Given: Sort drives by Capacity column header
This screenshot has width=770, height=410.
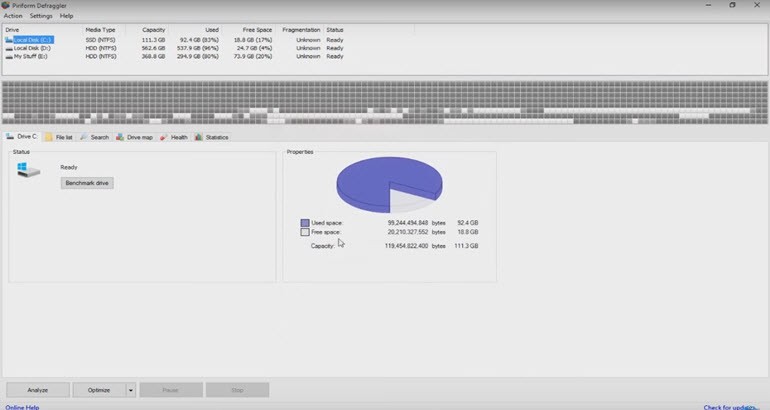Looking at the screenshot, I should point(153,30).
